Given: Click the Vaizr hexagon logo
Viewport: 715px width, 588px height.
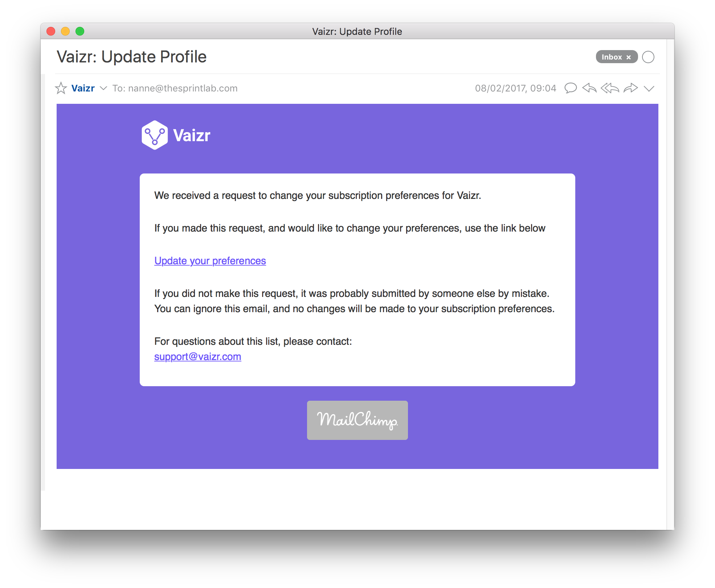Looking at the screenshot, I should [155, 135].
